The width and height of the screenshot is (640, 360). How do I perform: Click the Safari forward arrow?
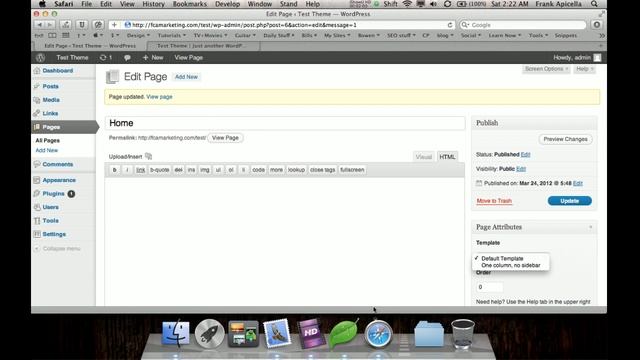(49, 25)
